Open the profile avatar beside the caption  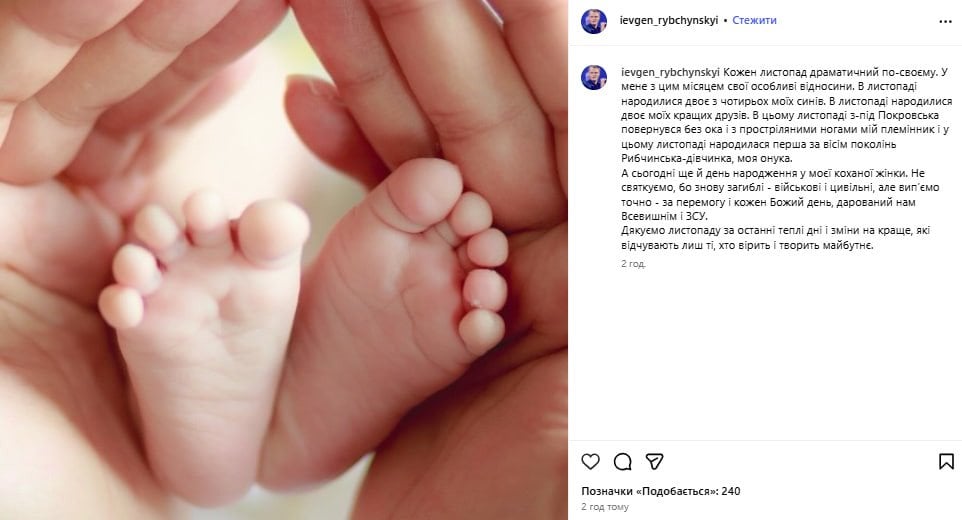[x=594, y=77]
